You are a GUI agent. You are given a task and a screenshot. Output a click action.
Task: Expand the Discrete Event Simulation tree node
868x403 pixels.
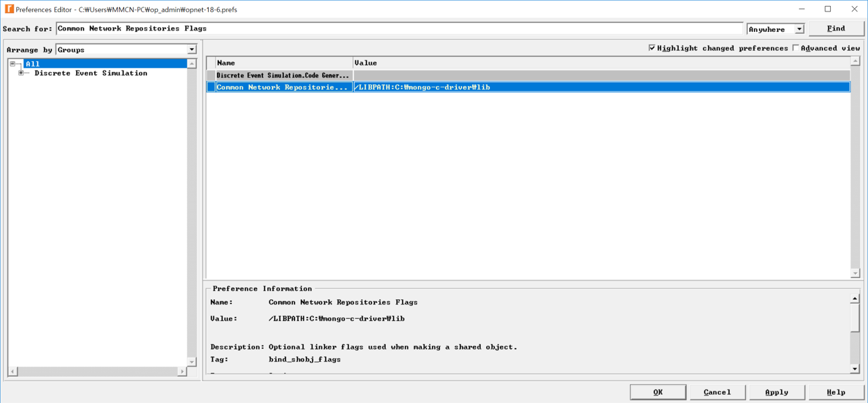[x=20, y=73]
